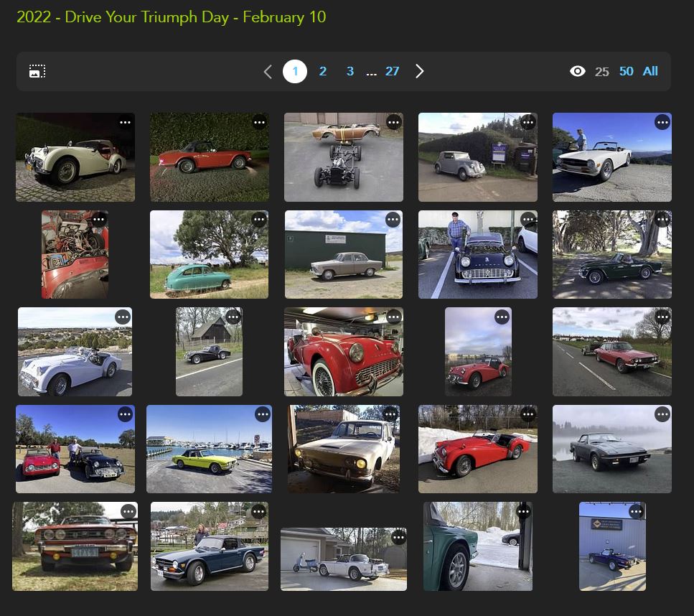Open page 2 of the gallery
The width and height of the screenshot is (694, 616).
click(323, 71)
